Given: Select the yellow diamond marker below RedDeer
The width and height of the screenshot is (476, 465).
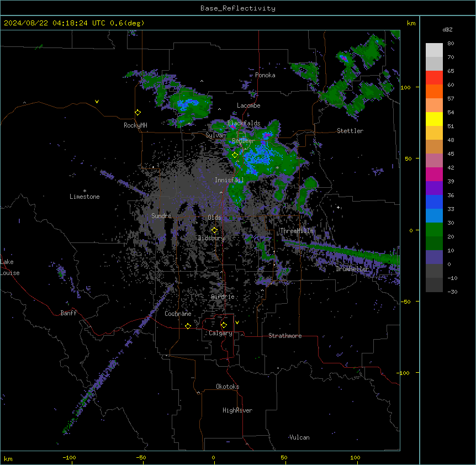Looking at the screenshot, I should pyautogui.click(x=235, y=155).
